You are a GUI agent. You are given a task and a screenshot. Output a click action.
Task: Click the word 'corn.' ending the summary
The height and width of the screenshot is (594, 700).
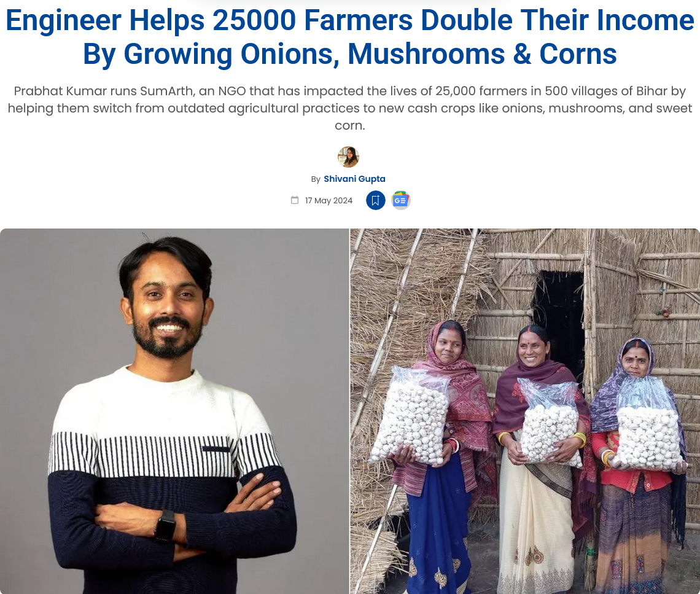(350, 125)
